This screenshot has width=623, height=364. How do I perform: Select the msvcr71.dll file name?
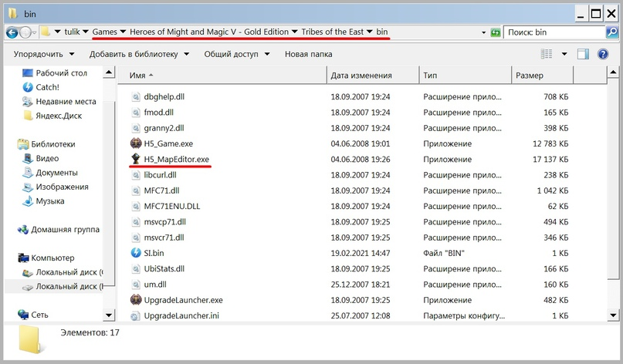164,238
